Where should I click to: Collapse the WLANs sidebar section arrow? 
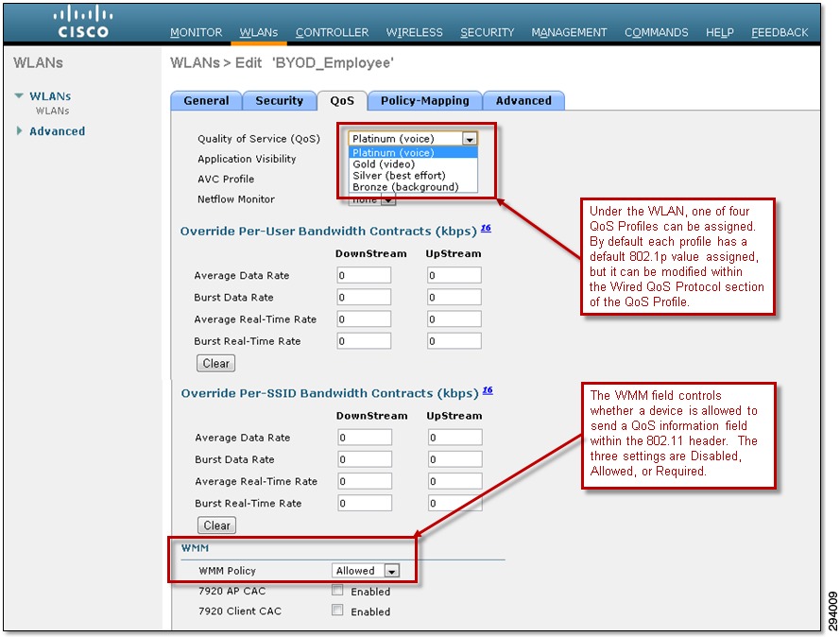click(x=19, y=95)
